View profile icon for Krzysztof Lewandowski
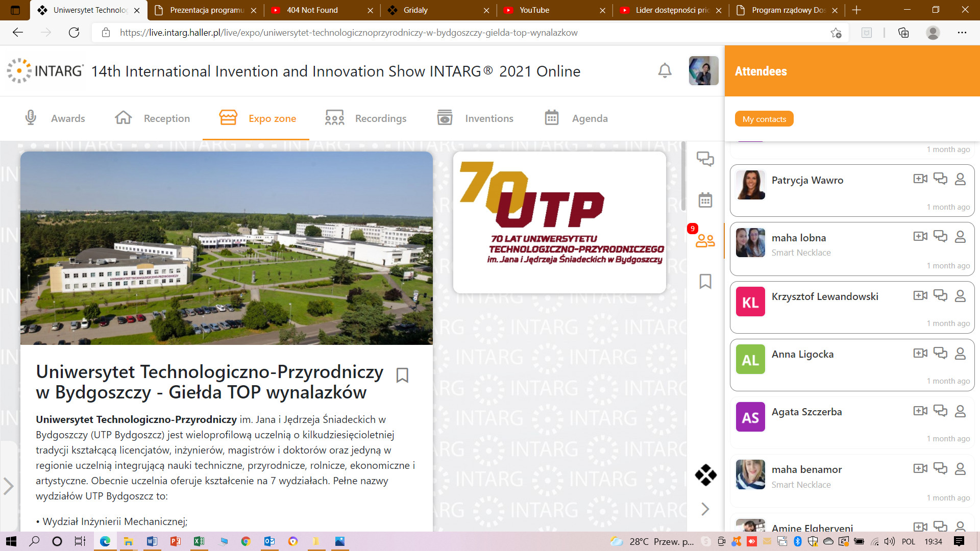Screen dimensions: 980x551 pos(960,296)
